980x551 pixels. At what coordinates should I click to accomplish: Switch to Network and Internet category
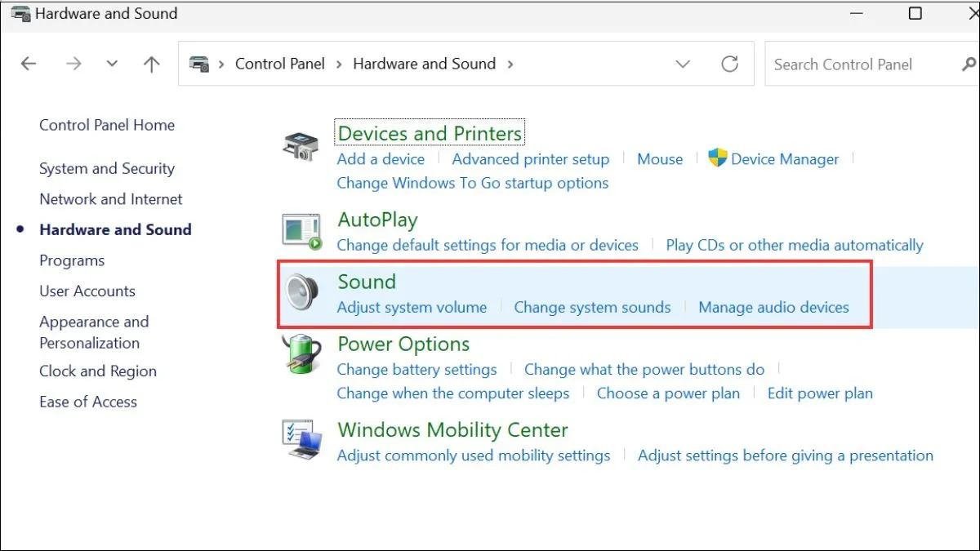[111, 199]
